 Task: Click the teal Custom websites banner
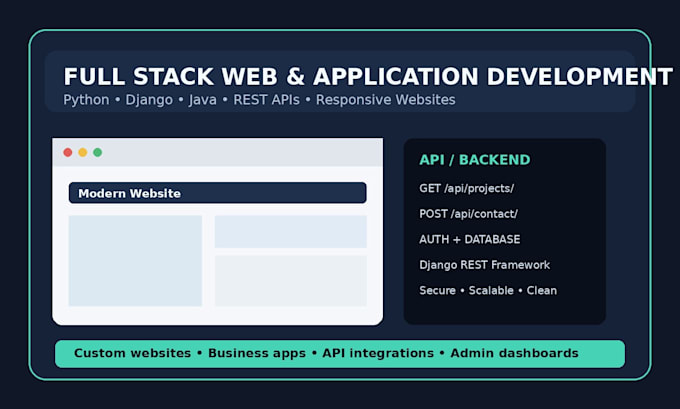tap(340, 353)
